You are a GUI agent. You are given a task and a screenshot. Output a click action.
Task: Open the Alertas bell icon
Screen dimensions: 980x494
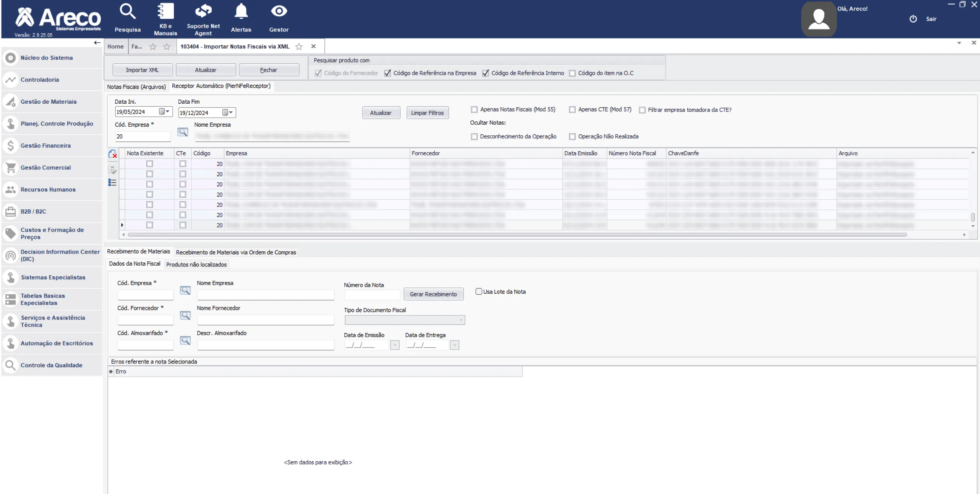[241, 12]
